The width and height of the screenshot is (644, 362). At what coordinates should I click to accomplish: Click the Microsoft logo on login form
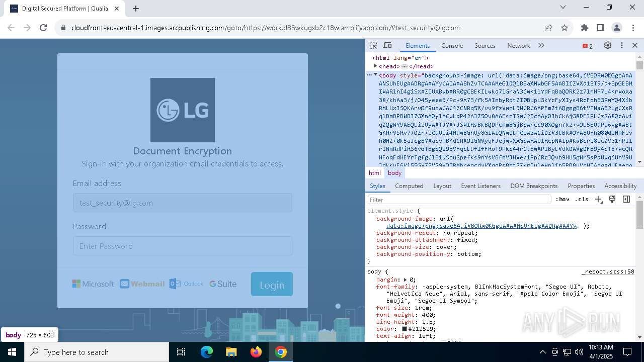pos(93,284)
